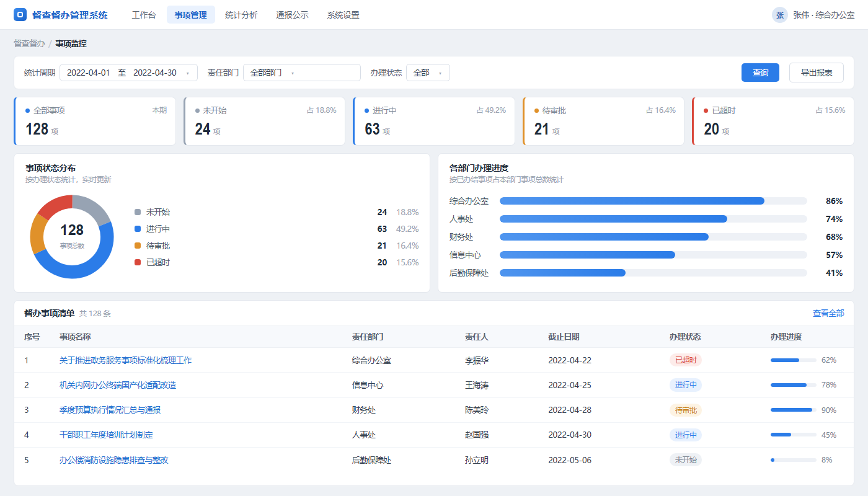
Task: Click 督查督办 breadcrumb link
Action: [x=29, y=43]
